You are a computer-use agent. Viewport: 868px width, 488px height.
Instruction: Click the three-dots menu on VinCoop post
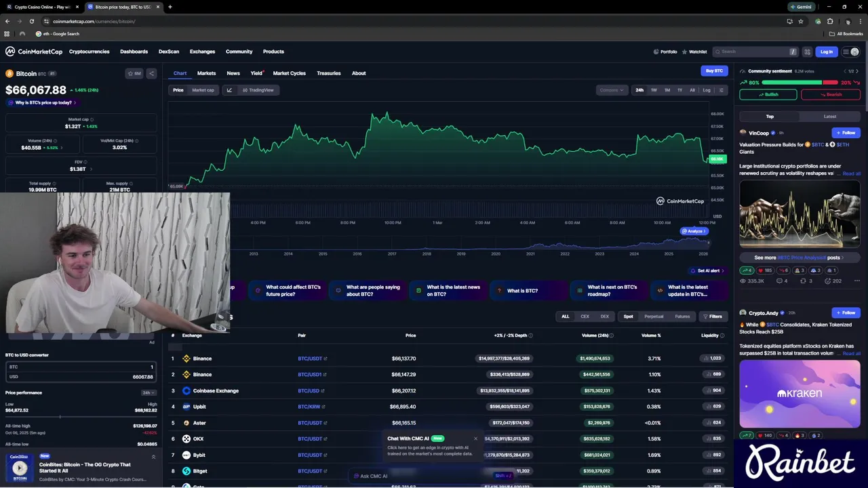tap(857, 281)
